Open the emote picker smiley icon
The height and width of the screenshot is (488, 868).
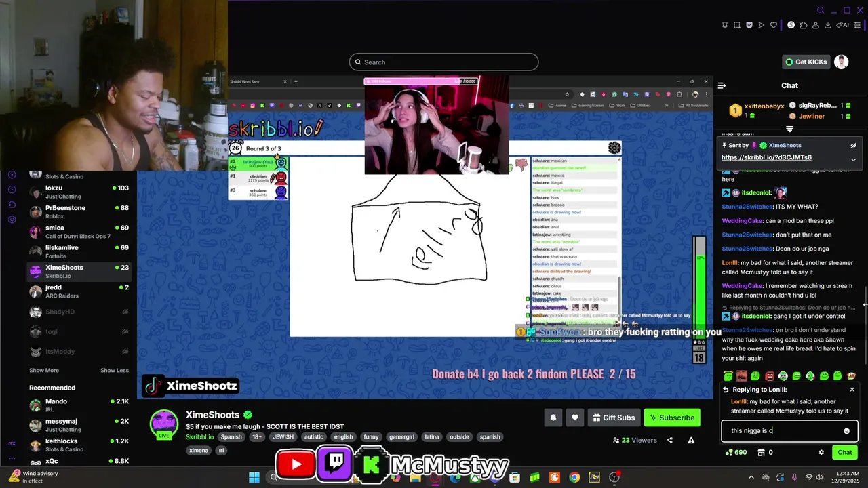tap(846, 431)
